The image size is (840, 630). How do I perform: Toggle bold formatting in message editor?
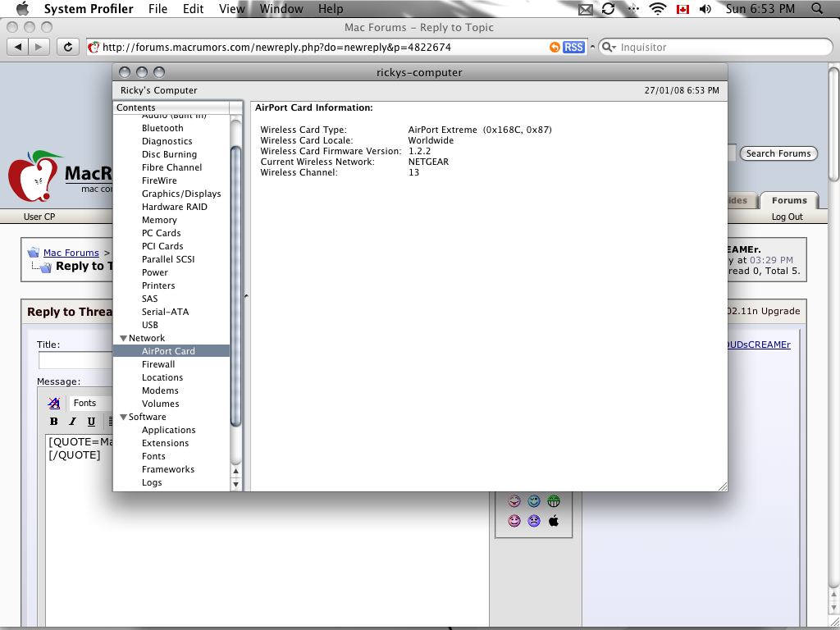click(53, 421)
